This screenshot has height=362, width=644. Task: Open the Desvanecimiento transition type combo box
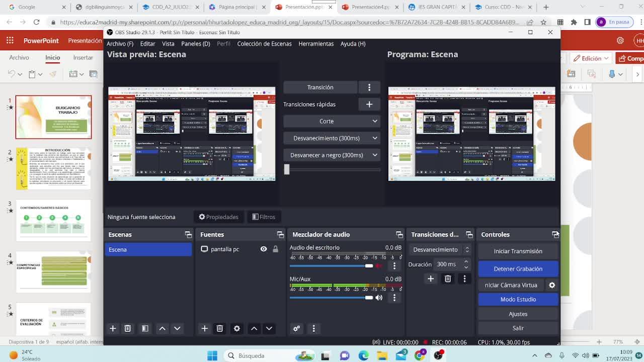(x=440, y=249)
